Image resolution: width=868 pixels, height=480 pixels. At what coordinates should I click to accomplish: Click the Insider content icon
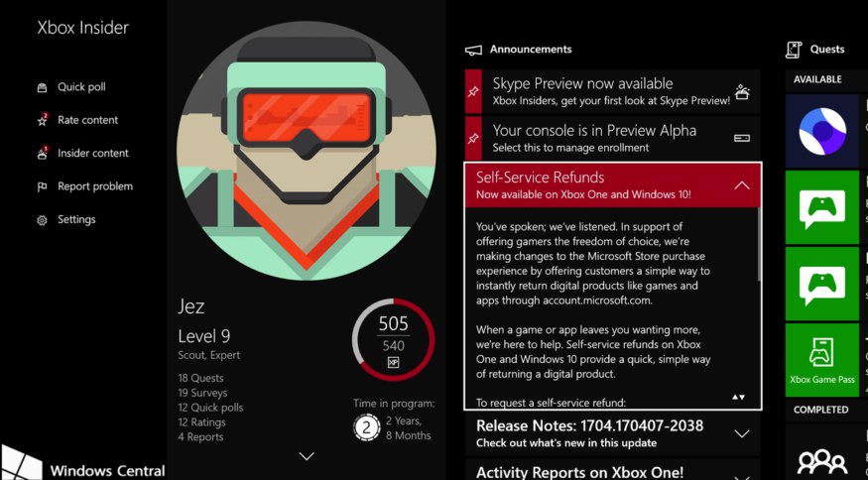point(42,154)
